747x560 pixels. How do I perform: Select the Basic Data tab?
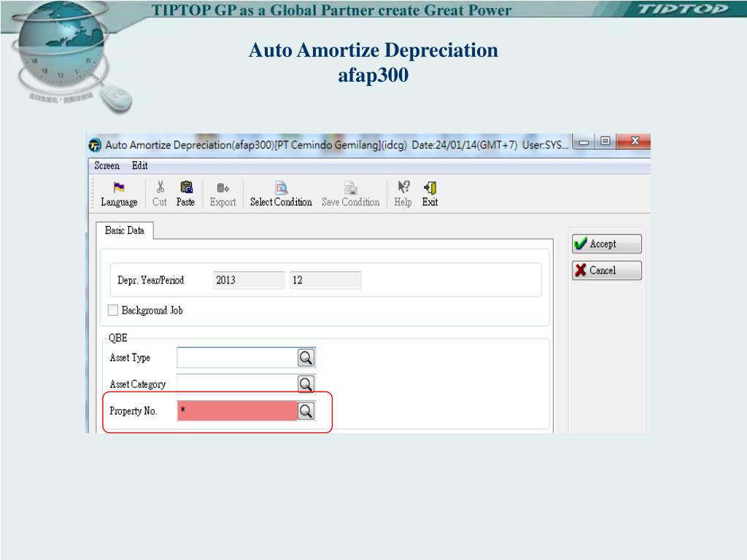tap(124, 230)
